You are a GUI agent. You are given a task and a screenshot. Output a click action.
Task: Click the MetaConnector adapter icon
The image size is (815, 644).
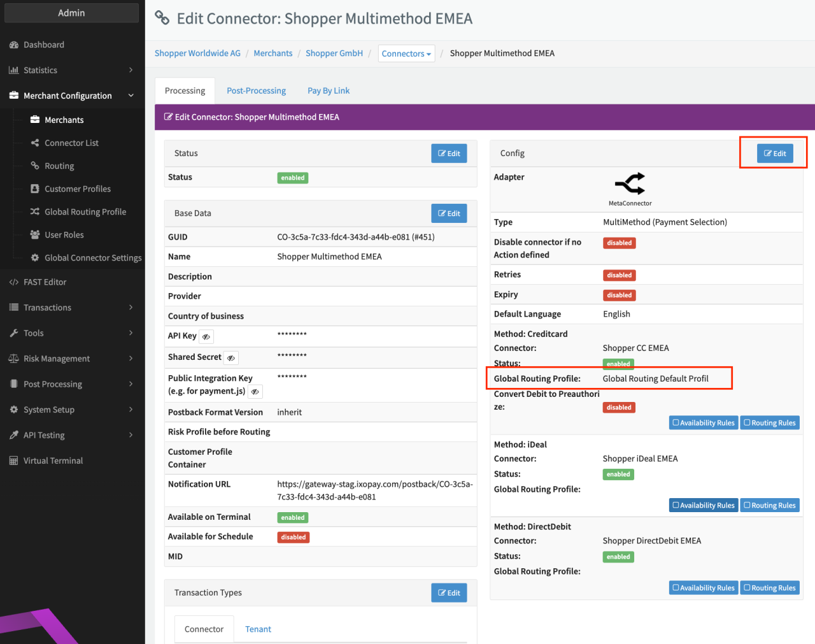pos(630,184)
